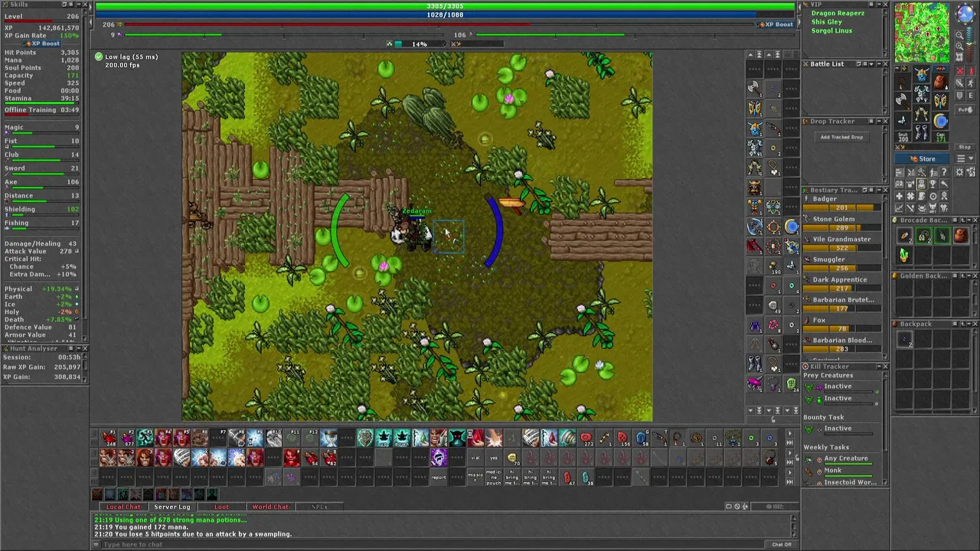Viewport: 980px width, 551px height.
Task: Click the 'vial' action bar slot
Action: [475, 458]
